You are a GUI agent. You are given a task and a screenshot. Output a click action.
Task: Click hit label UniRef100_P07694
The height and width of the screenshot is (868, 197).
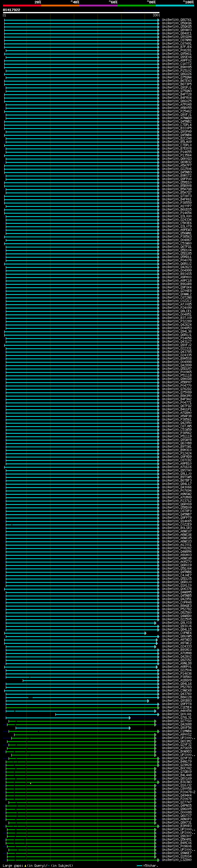click(176, 491)
